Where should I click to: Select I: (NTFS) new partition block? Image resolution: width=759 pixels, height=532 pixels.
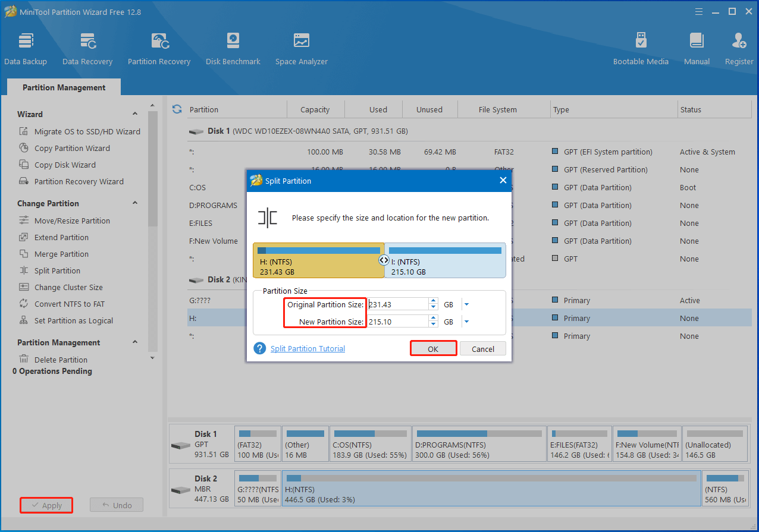coord(446,260)
